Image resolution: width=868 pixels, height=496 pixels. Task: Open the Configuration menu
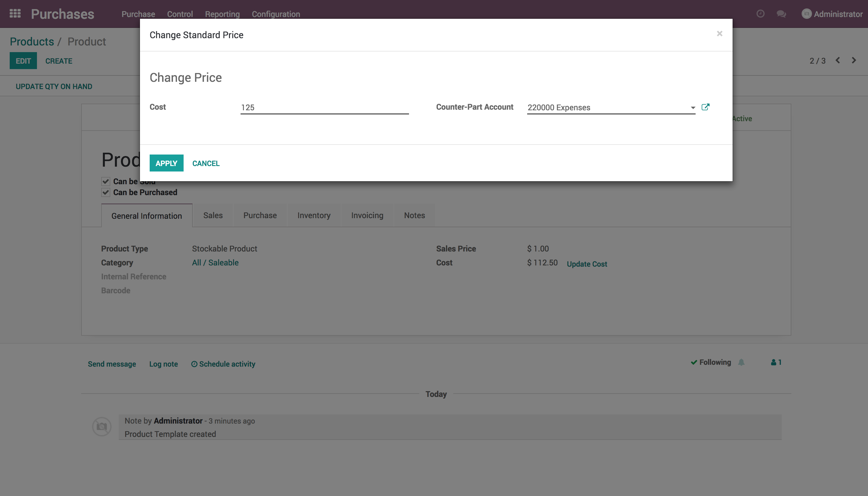pos(275,14)
